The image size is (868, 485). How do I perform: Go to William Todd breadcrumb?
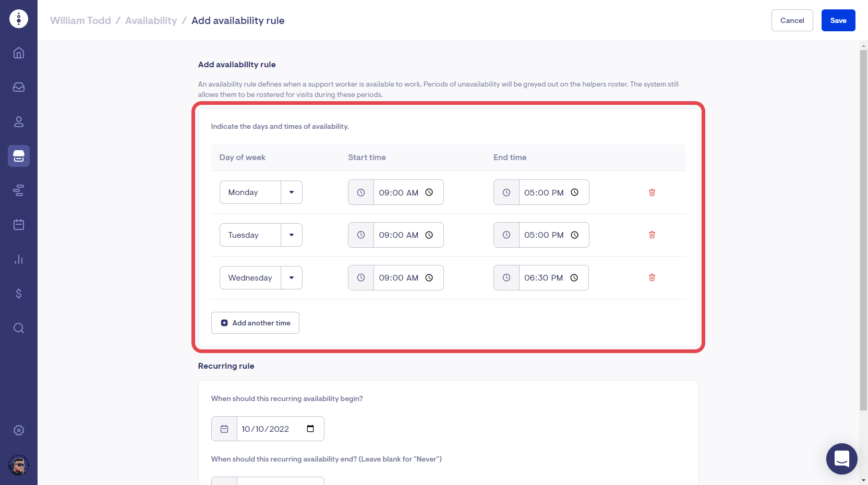(x=80, y=20)
